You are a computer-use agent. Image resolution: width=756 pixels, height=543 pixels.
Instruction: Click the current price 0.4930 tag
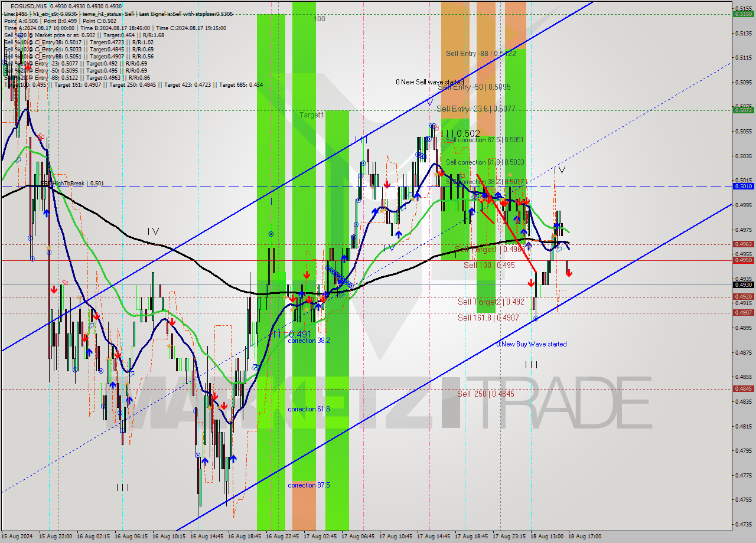[x=743, y=284]
